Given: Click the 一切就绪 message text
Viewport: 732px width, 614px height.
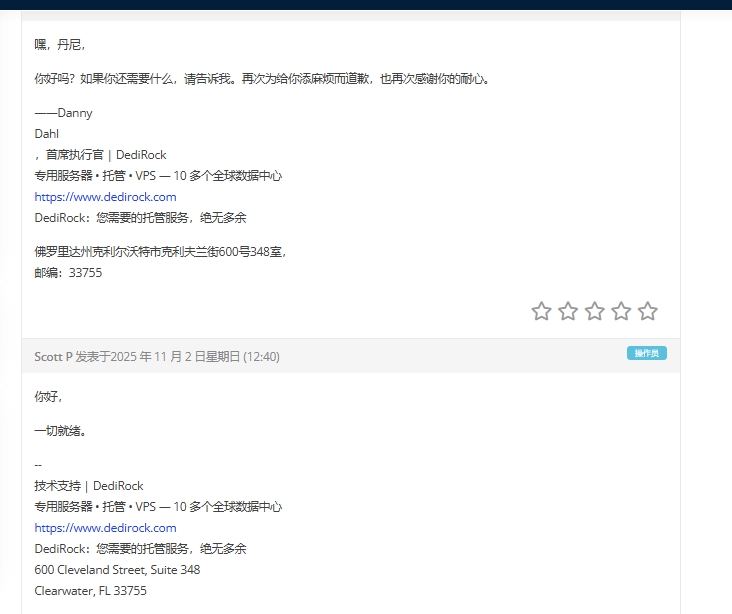Looking at the screenshot, I should click(60, 431).
